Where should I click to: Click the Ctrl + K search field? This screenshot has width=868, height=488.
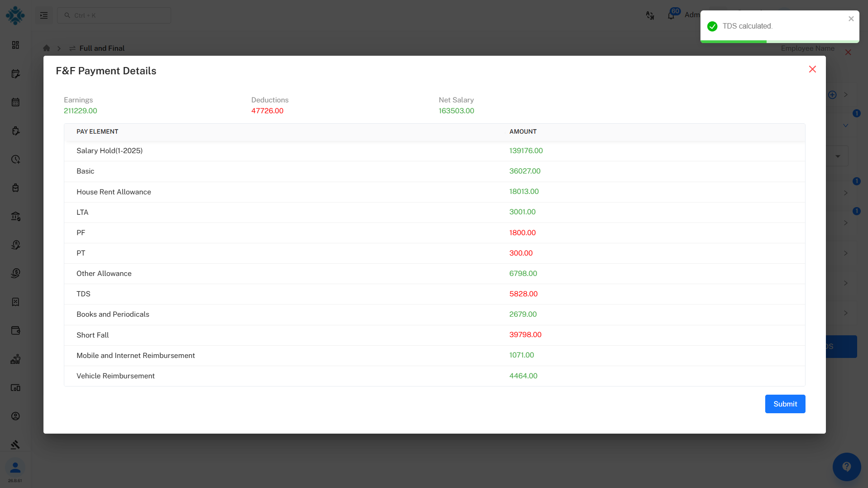[x=114, y=15]
